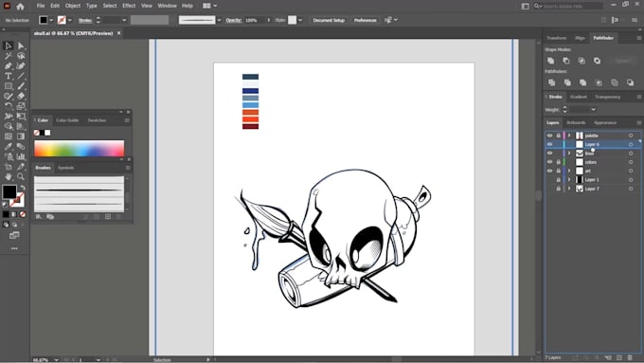This screenshot has width=644, height=363.
Task: Select the Paintbrush tool
Action: pos(21,86)
